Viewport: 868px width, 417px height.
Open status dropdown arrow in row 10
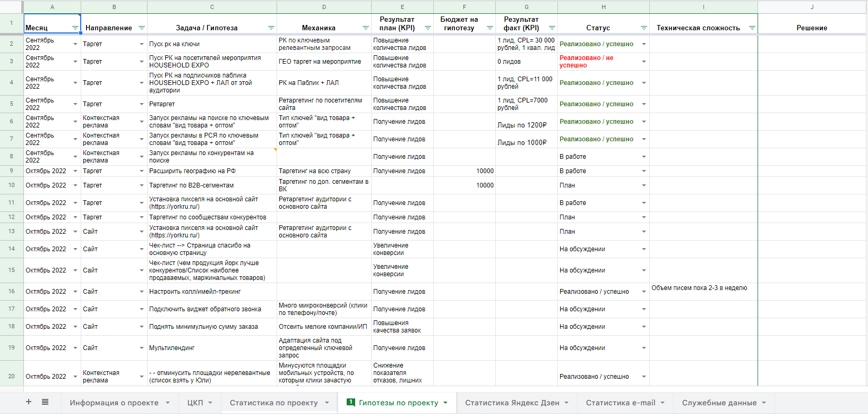(x=644, y=185)
